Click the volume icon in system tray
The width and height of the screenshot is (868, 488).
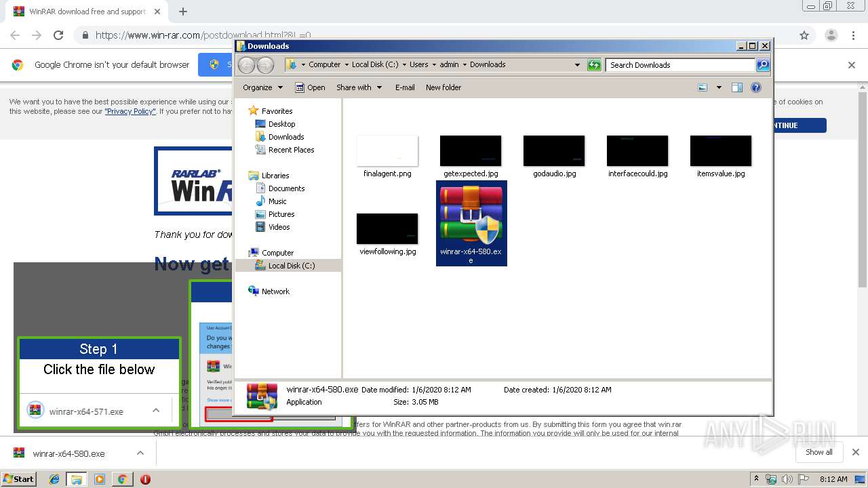pyautogui.click(x=787, y=479)
